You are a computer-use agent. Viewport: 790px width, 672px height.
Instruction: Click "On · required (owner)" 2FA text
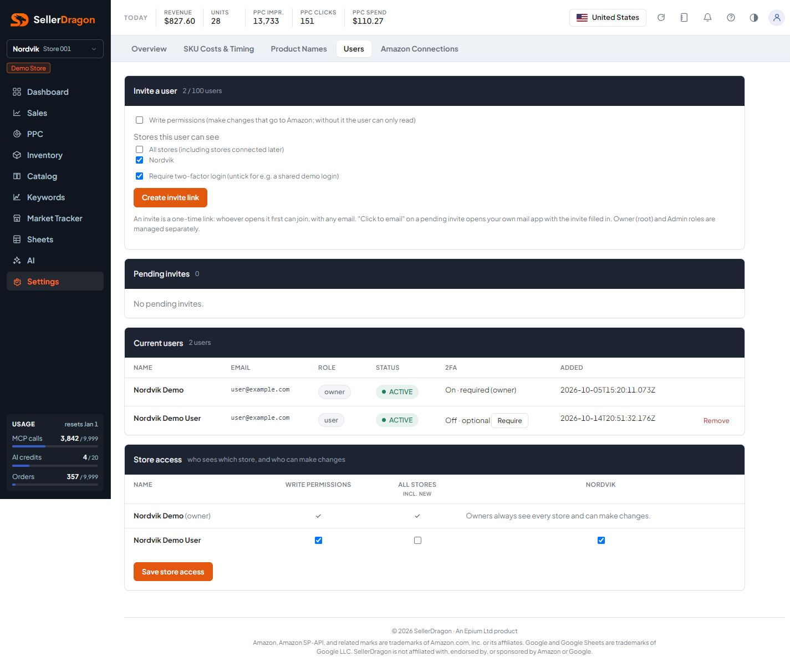pyautogui.click(x=481, y=390)
